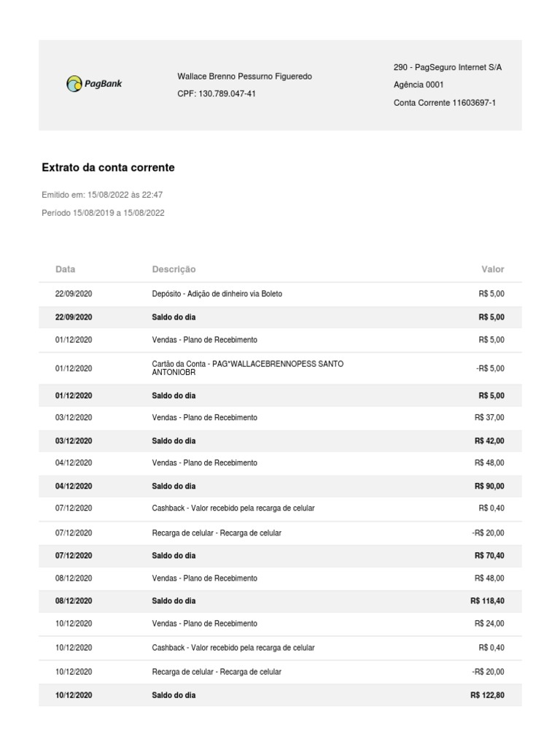Click Conta Corrente number 11603697-1
This screenshot has width=560, height=747.
pyautogui.click(x=444, y=103)
